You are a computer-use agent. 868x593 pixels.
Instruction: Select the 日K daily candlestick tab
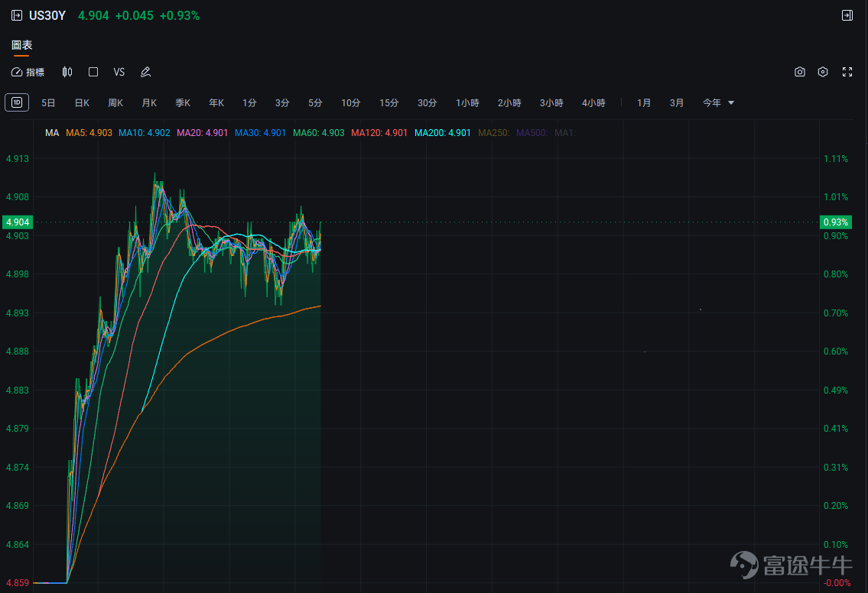point(82,103)
